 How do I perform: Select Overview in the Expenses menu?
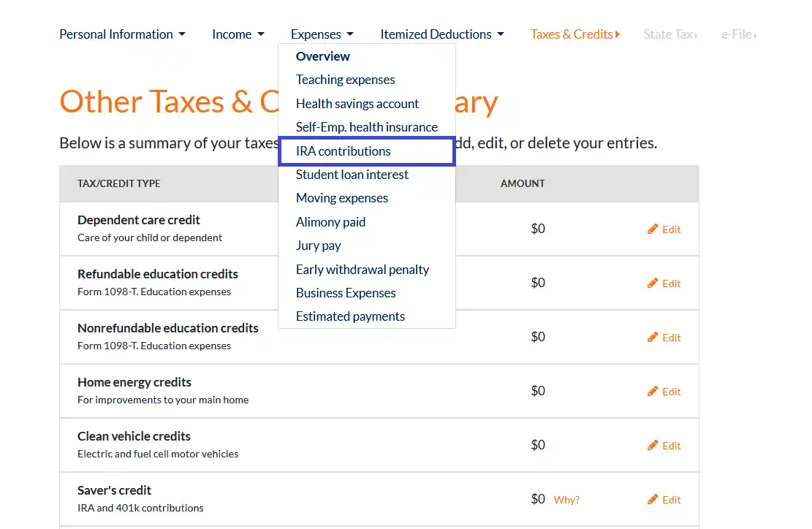point(322,56)
